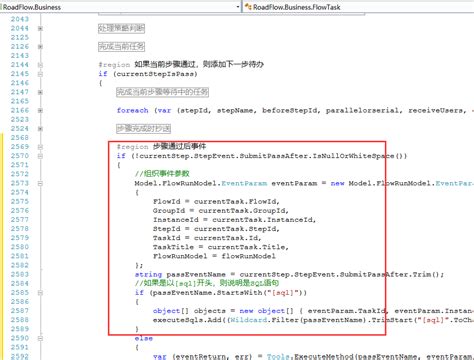Collapse the StartsWith("[sql]") if block at line 2585

click(x=40, y=293)
